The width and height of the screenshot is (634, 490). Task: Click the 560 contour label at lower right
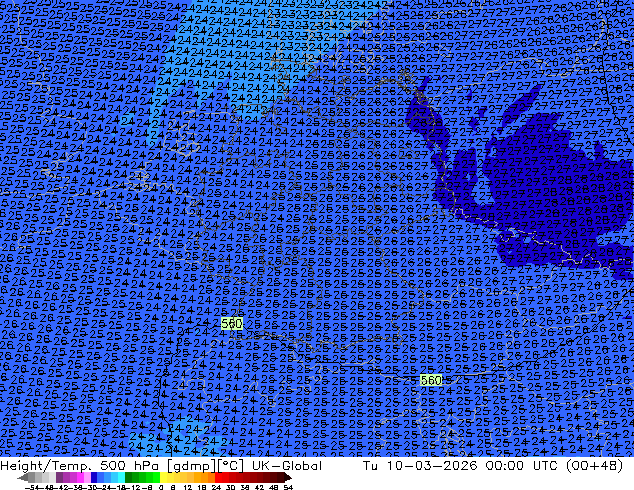(431, 380)
